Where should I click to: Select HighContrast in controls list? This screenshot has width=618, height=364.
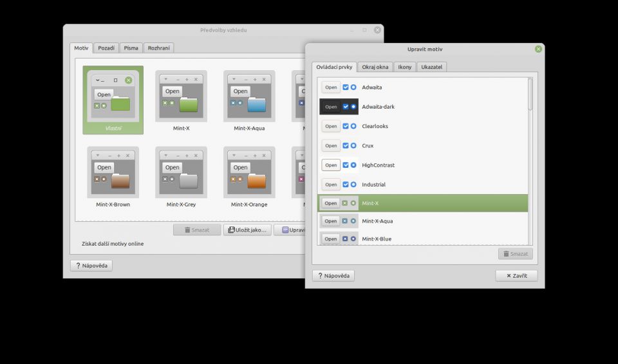coord(423,165)
